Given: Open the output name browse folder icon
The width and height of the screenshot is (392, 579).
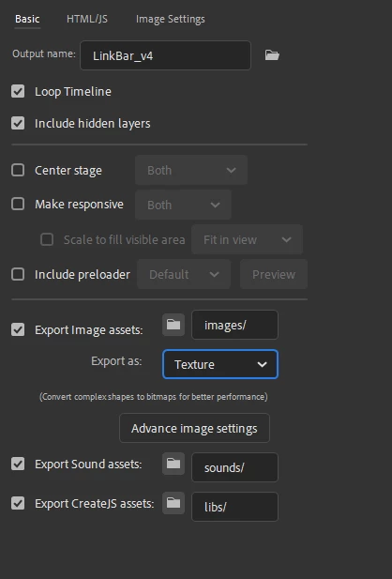Looking at the screenshot, I should click(272, 55).
